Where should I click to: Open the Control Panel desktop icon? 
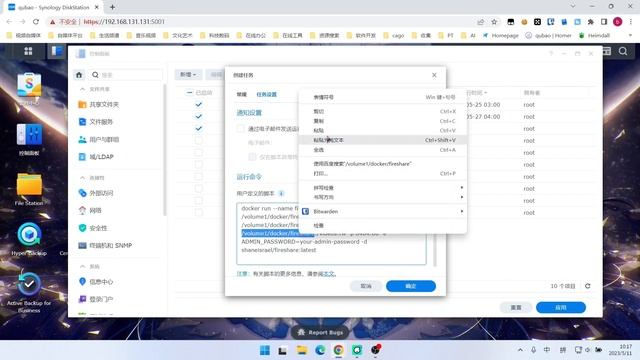click(29, 139)
